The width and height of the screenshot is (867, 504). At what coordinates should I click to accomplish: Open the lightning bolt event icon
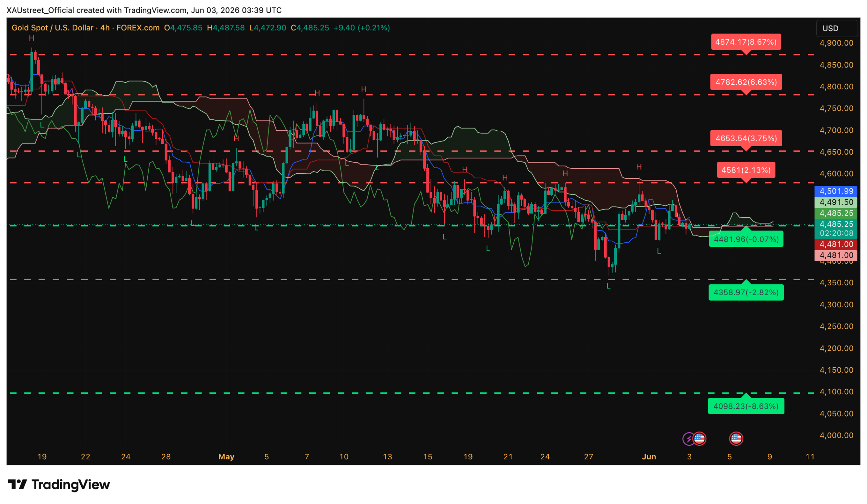689,439
